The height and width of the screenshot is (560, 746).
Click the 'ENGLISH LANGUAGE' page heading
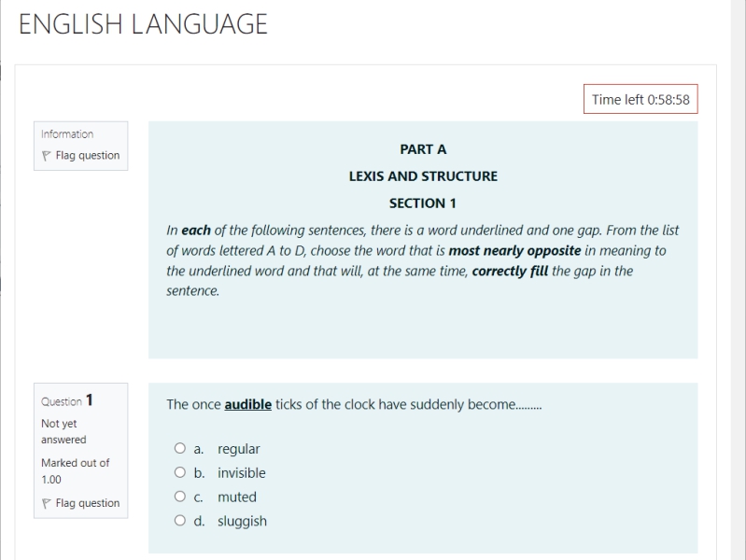[x=143, y=24]
